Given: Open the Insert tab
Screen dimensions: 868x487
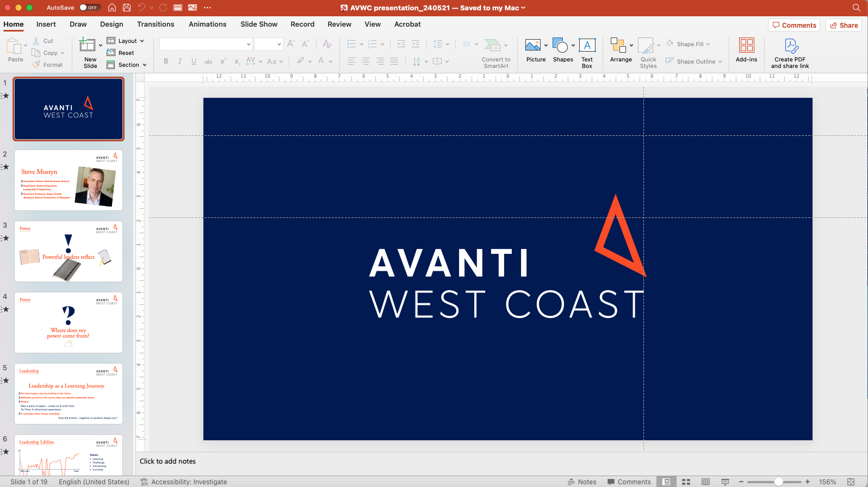Looking at the screenshot, I should coord(46,24).
